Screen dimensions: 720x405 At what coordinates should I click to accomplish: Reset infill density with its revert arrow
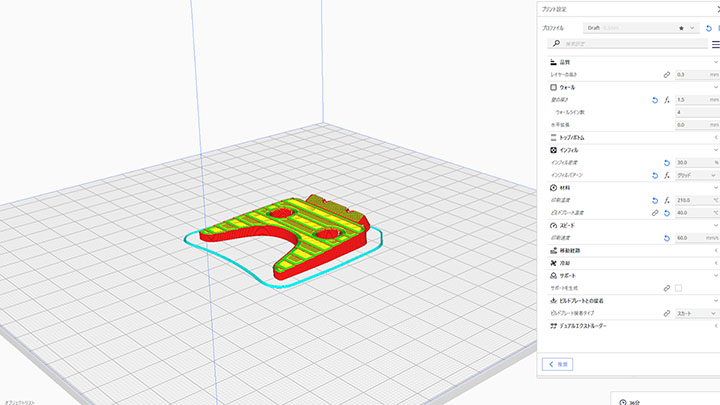pos(666,162)
